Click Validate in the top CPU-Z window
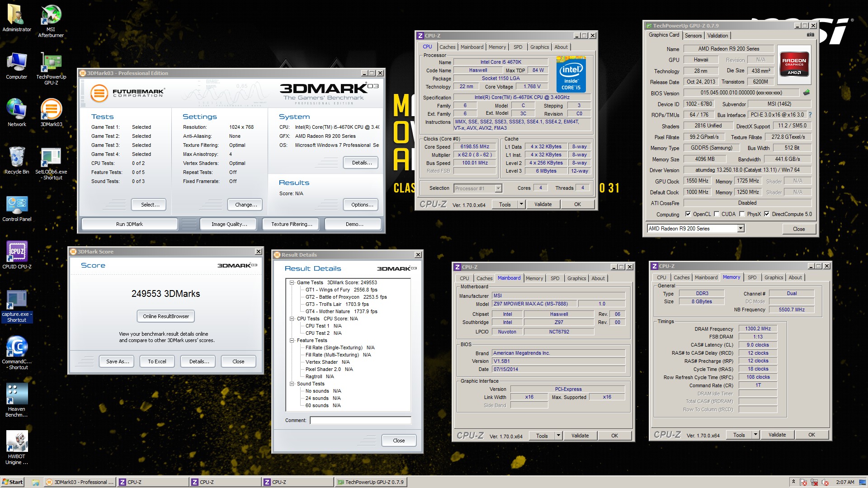 [x=543, y=204]
